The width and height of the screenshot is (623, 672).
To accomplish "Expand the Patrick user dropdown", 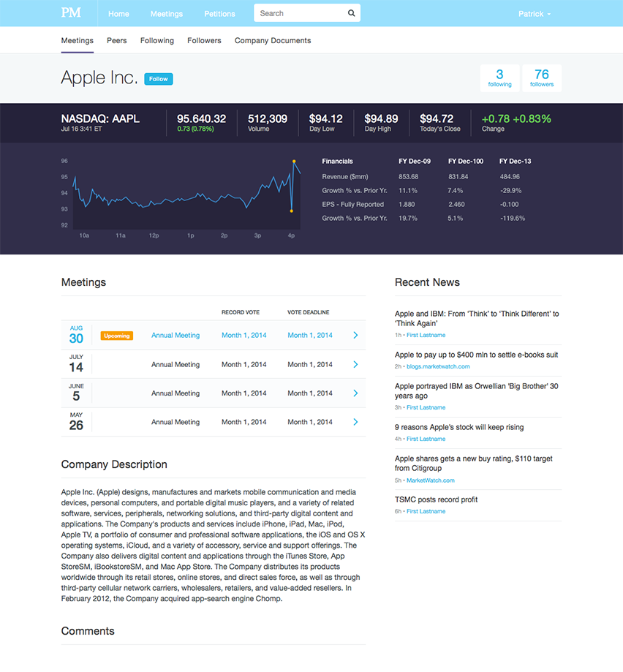I will pyautogui.click(x=535, y=14).
